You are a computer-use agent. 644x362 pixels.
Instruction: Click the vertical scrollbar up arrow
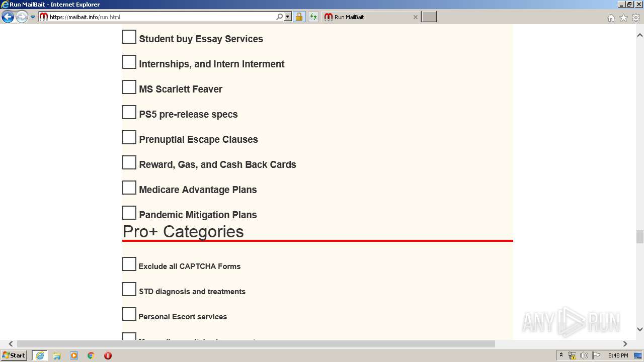[x=640, y=36]
